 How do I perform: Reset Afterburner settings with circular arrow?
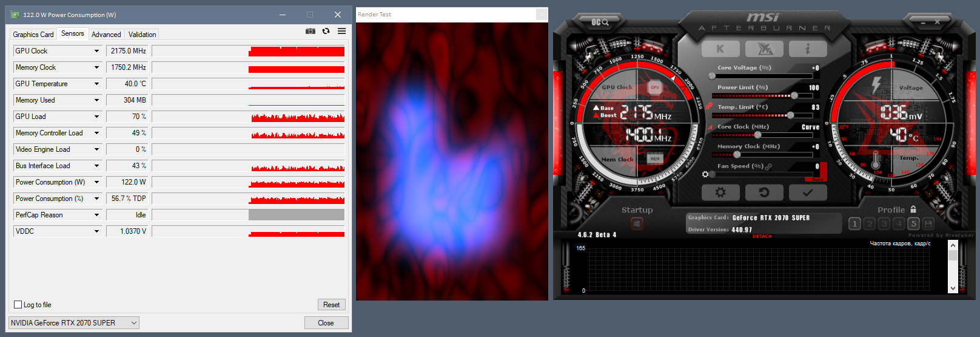(764, 192)
